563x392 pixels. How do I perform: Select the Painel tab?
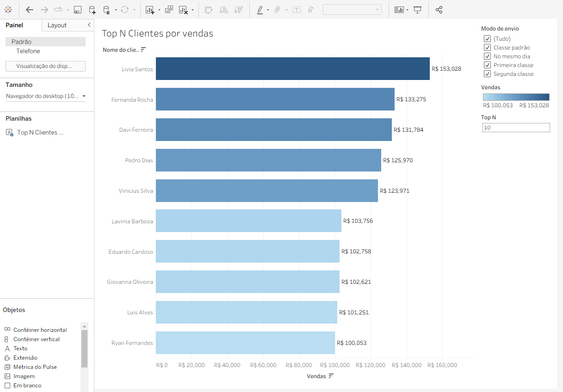[14, 25]
